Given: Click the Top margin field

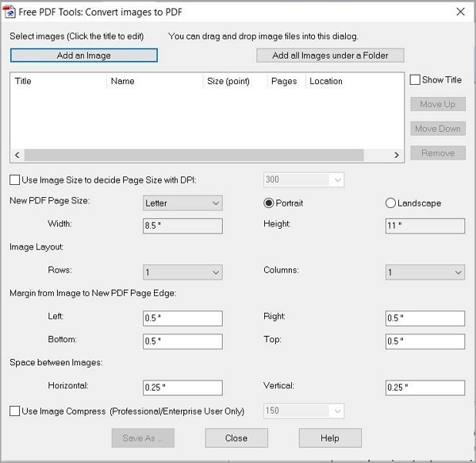Looking at the screenshot, I should tap(425, 341).
